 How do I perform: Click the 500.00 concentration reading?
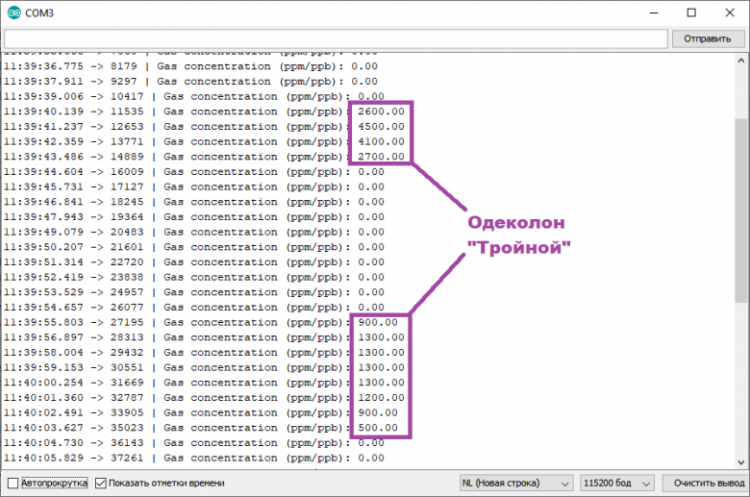click(x=378, y=428)
